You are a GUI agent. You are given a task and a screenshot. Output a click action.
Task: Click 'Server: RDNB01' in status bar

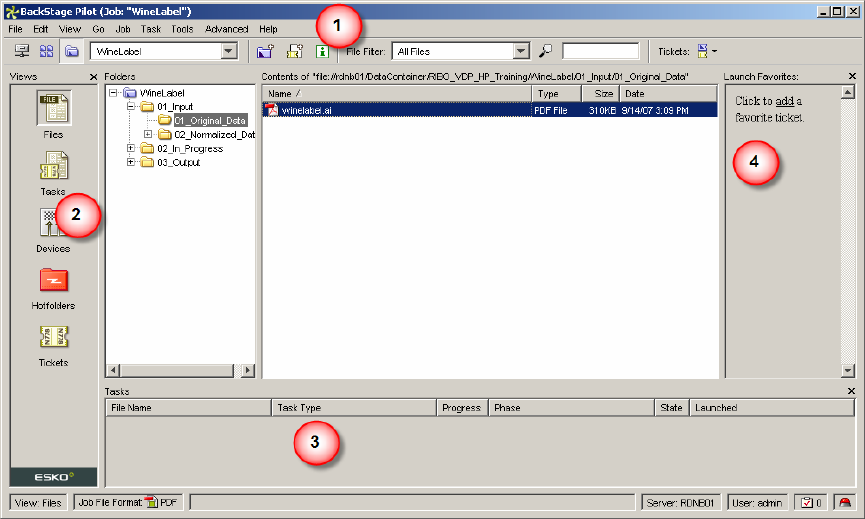tap(680, 502)
